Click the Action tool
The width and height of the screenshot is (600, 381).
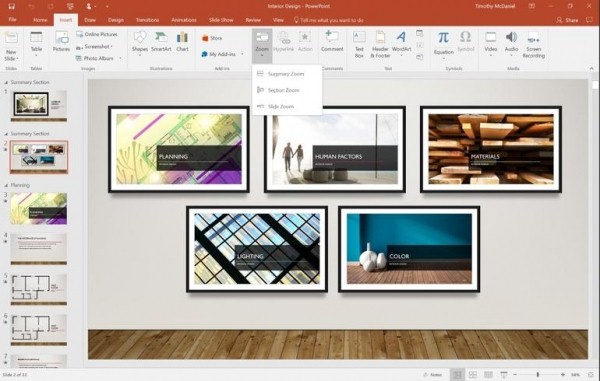tap(305, 42)
